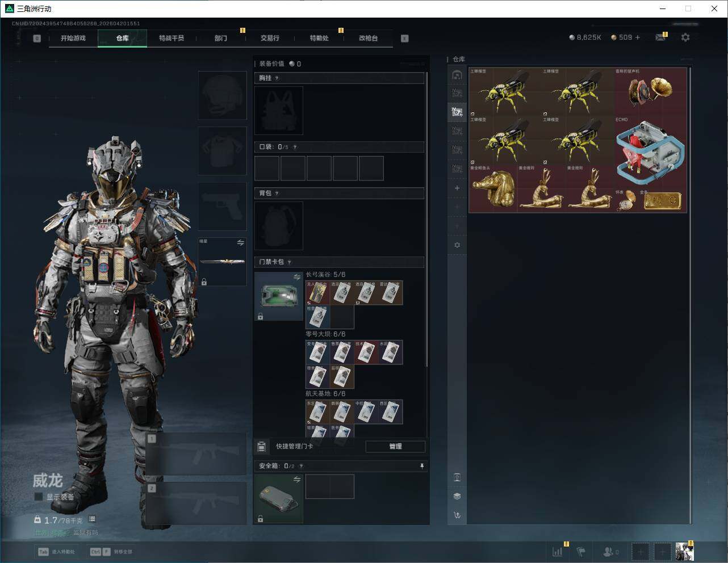
Task: Click the help icon beside 胸挂
Action: point(277,78)
